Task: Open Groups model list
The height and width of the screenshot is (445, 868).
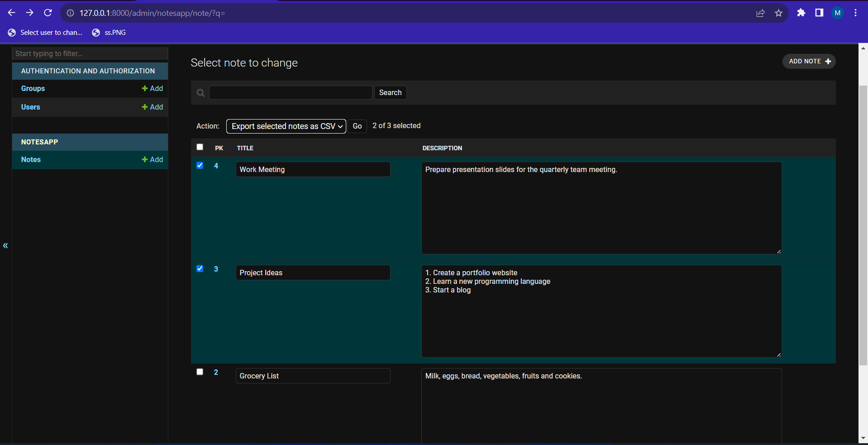Action: [x=33, y=89]
